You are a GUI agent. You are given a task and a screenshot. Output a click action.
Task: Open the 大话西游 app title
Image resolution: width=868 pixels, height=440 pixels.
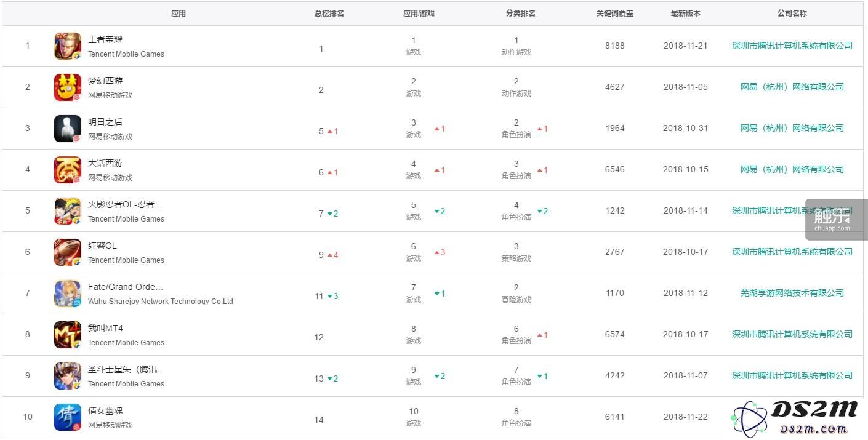(105, 163)
